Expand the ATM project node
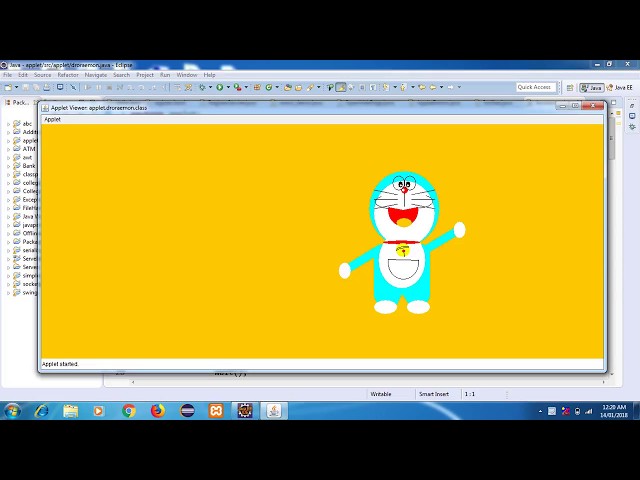This screenshot has height=480, width=640. 9,149
